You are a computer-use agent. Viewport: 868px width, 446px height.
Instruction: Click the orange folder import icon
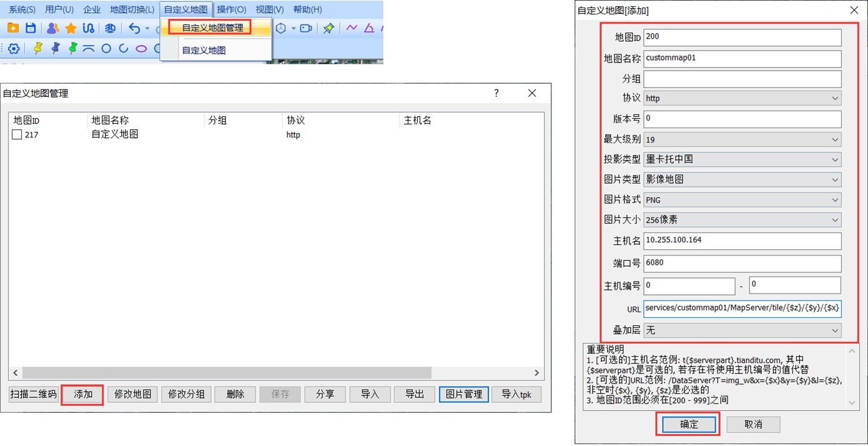[13, 28]
